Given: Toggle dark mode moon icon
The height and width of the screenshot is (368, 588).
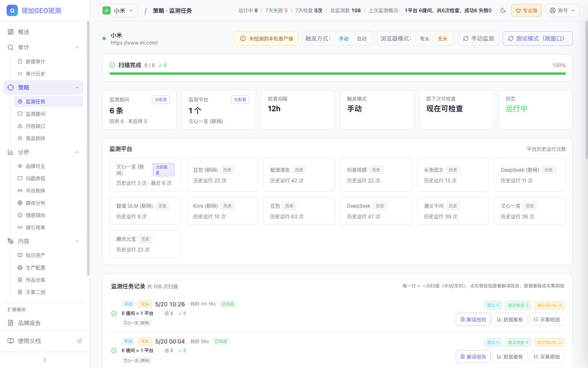Looking at the screenshot, I should coord(503,11).
